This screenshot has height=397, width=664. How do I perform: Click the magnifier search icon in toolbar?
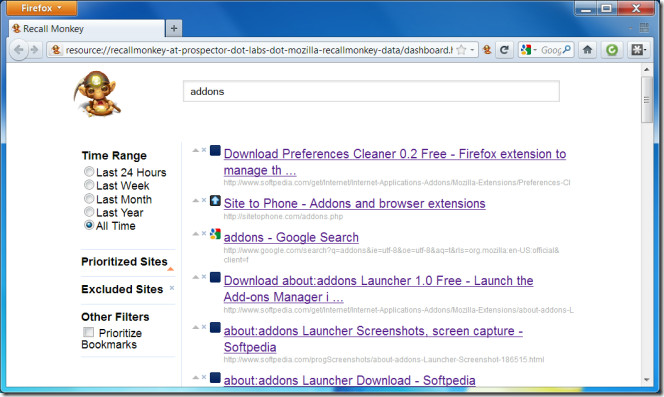pyautogui.click(x=567, y=50)
